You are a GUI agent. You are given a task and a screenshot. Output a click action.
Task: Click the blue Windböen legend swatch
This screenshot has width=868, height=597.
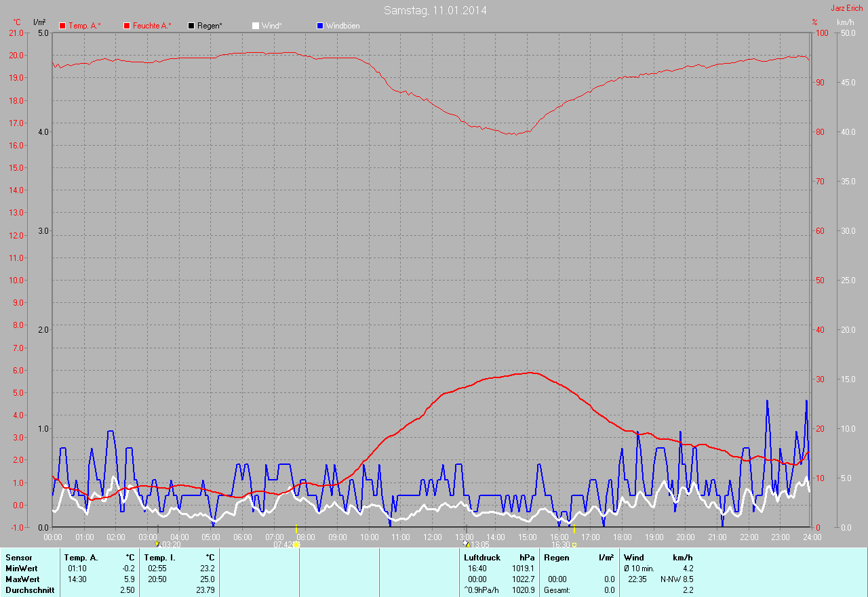tap(320, 26)
